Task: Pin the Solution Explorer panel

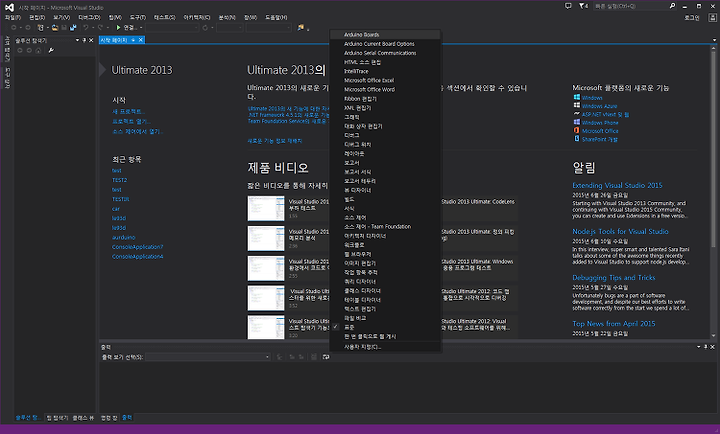Action: pos(84,40)
